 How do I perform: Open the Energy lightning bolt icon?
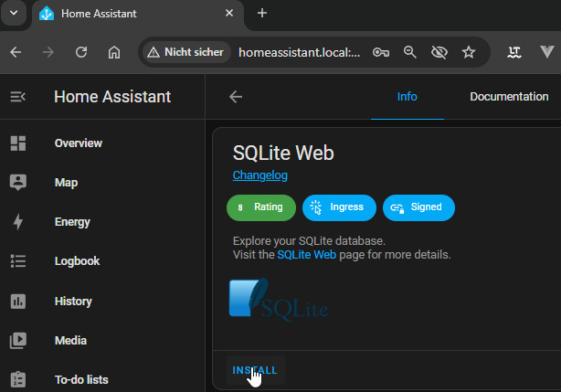(17, 222)
